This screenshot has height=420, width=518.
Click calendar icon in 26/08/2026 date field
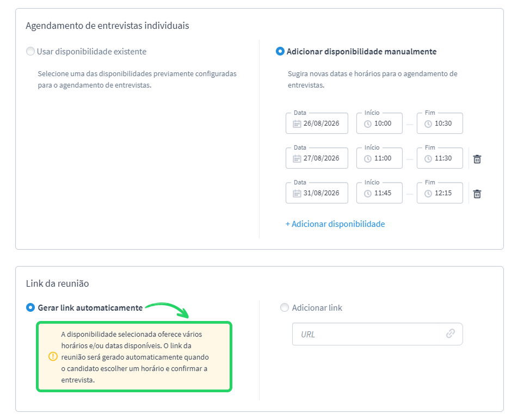click(x=297, y=124)
